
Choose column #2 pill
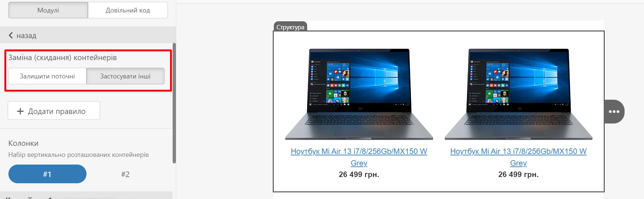click(x=125, y=174)
